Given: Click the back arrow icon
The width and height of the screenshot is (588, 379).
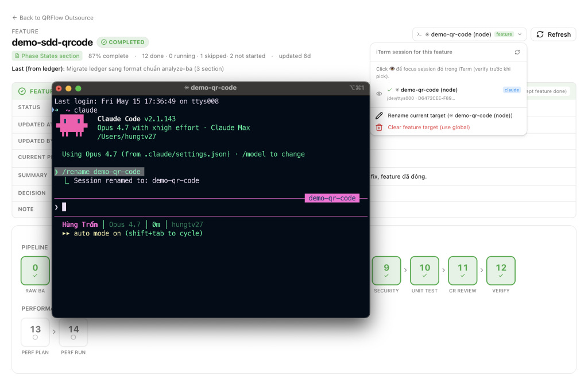Looking at the screenshot, I should click(x=14, y=18).
